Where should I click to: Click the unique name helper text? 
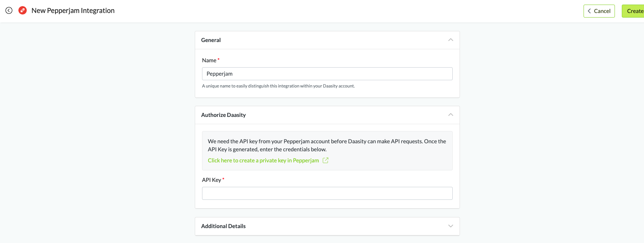point(278,86)
